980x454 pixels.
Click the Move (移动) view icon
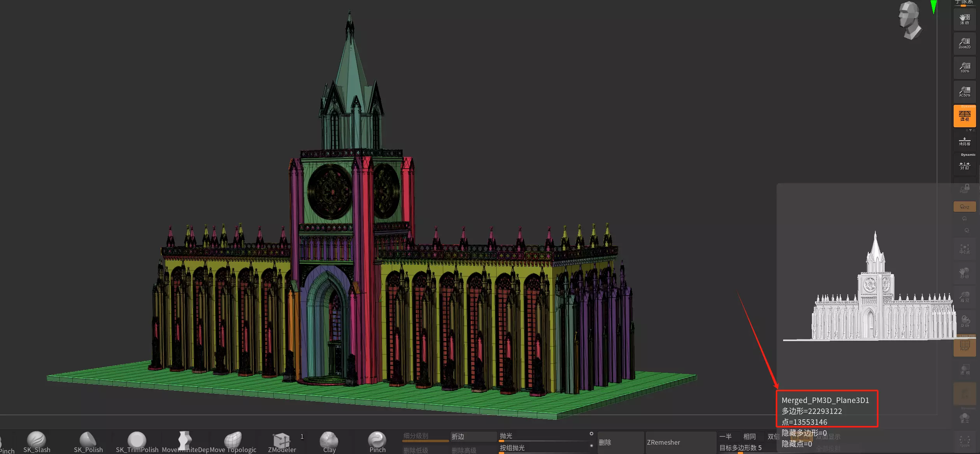point(964,273)
